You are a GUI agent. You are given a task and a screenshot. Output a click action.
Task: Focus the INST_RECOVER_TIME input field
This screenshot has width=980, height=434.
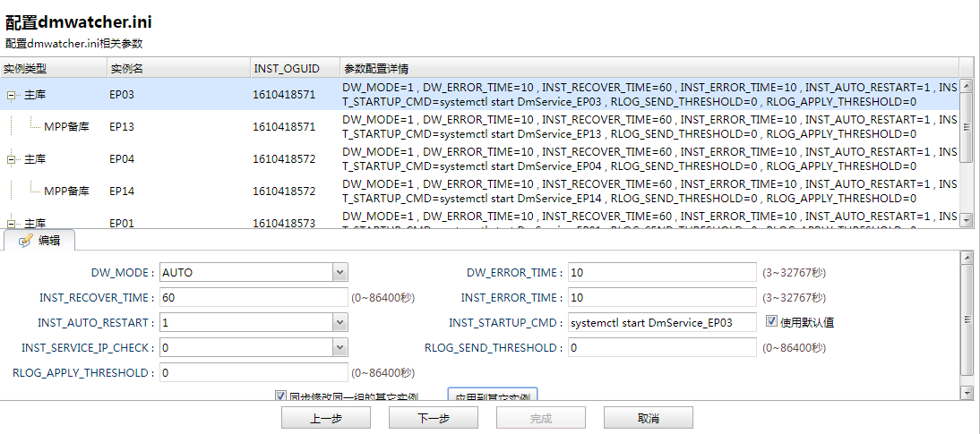pos(254,298)
